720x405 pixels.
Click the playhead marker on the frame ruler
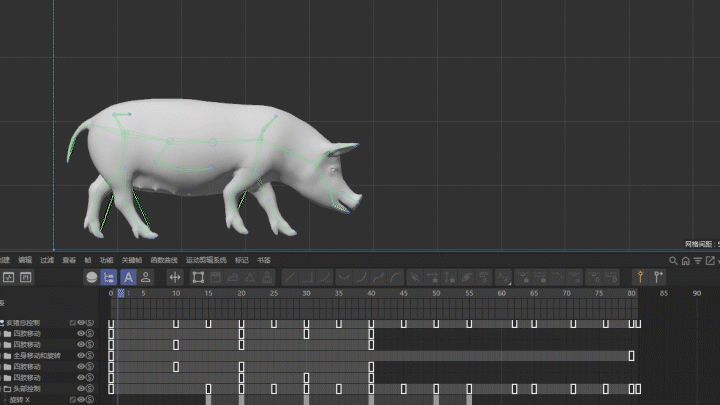click(121, 293)
